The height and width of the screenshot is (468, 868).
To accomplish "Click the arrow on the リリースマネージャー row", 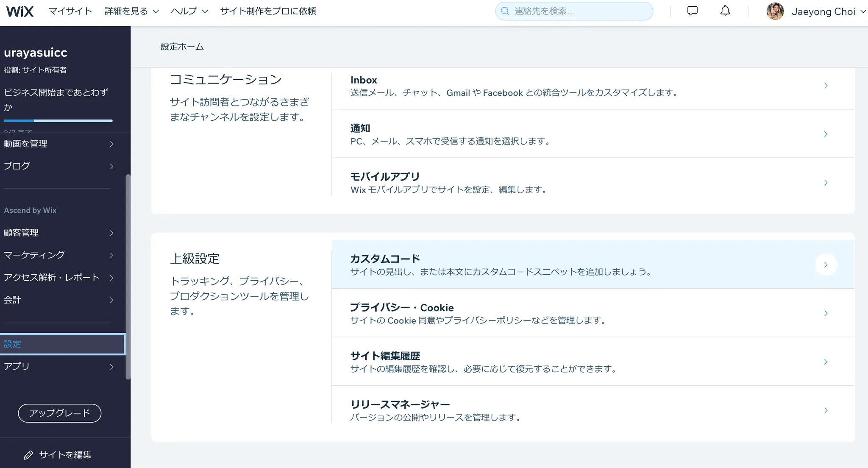I will click(826, 410).
